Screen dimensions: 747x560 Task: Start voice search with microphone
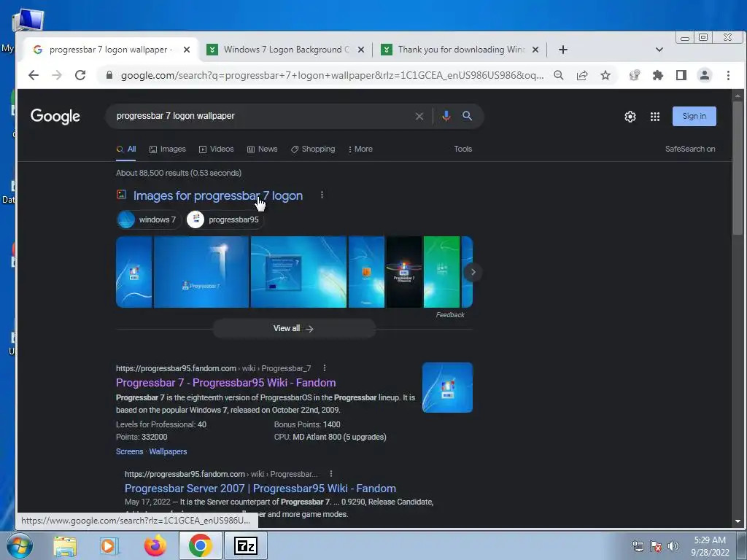(446, 116)
